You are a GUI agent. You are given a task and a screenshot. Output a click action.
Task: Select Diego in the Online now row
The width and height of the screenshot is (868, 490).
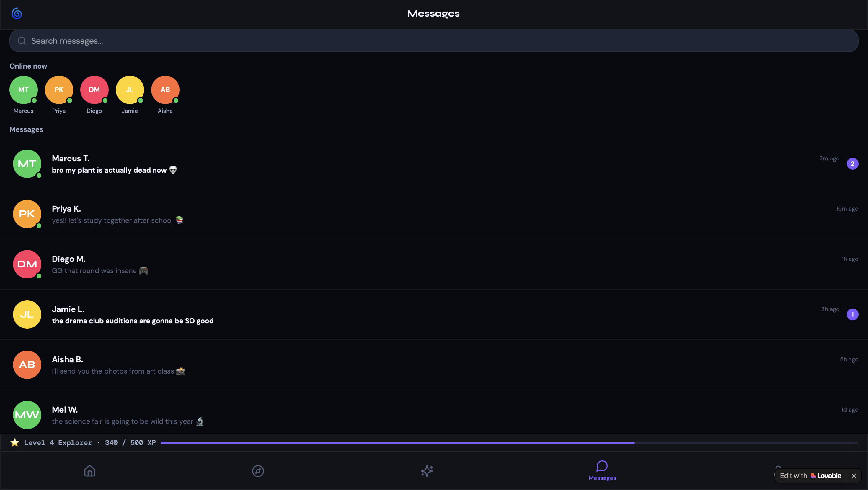pyautogui.click(x=94, y=90)
